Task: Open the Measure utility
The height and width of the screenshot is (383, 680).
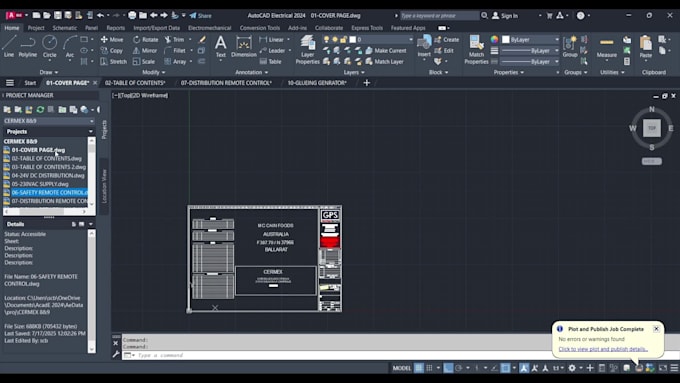Action: [x=606, y=46]
